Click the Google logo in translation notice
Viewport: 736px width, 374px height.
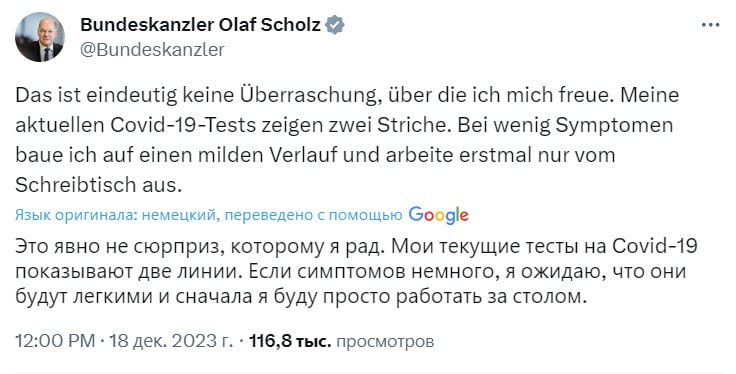pos(438,215)
